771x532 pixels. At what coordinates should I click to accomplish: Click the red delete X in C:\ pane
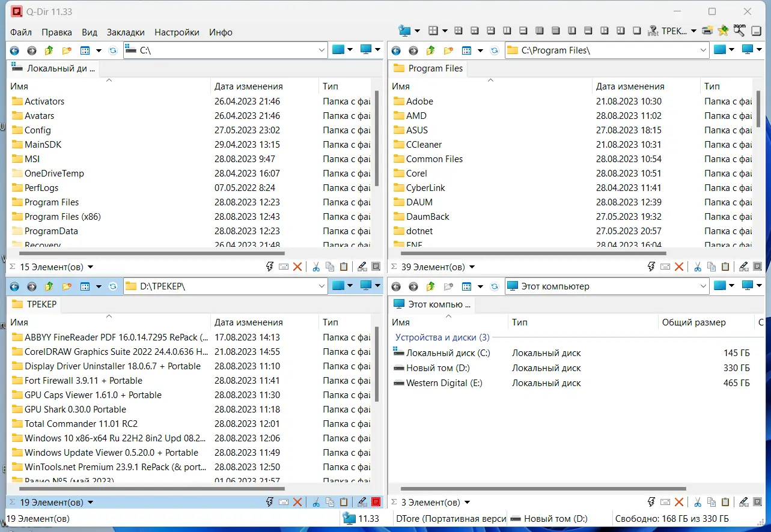[297, 267]
